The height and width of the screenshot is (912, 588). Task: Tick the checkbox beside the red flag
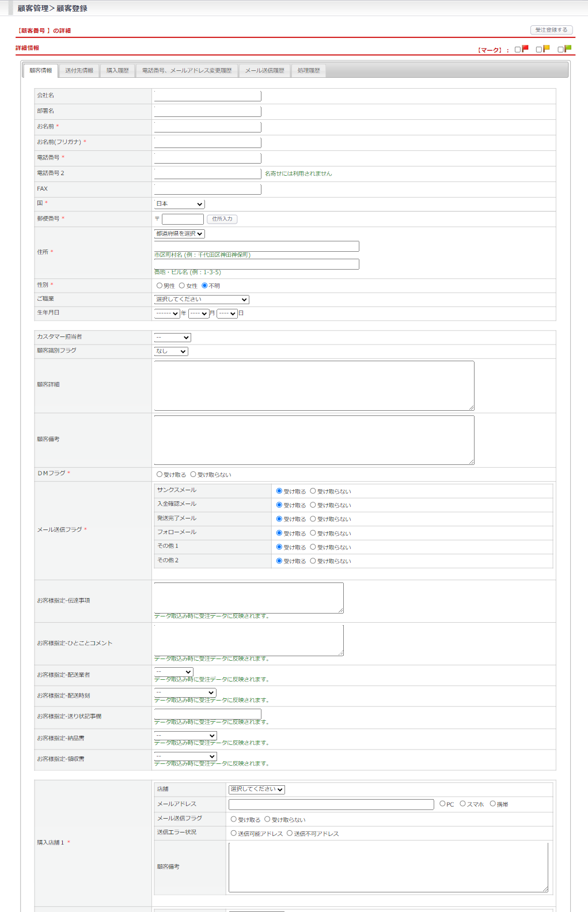click(518, 50)
